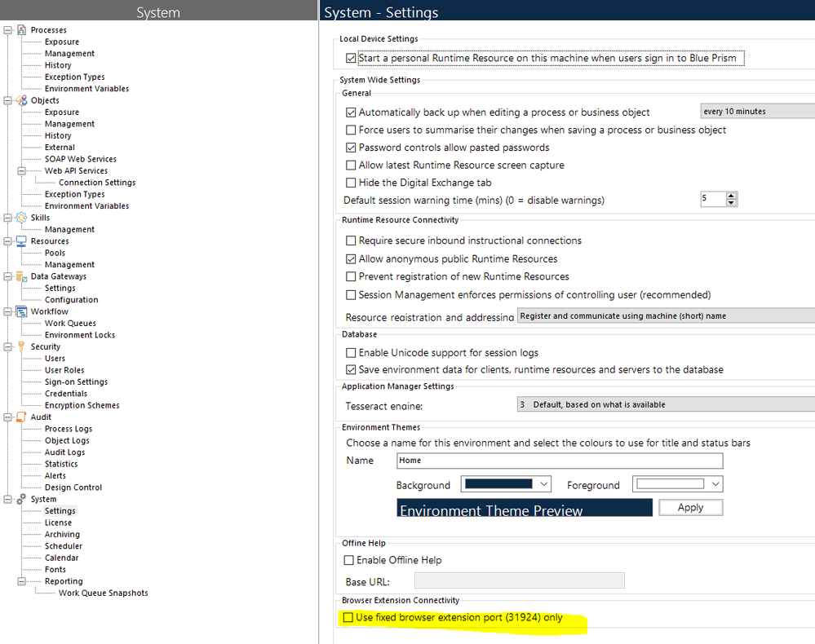Click the Objects tree icon
815x644 pixels.
21,100
